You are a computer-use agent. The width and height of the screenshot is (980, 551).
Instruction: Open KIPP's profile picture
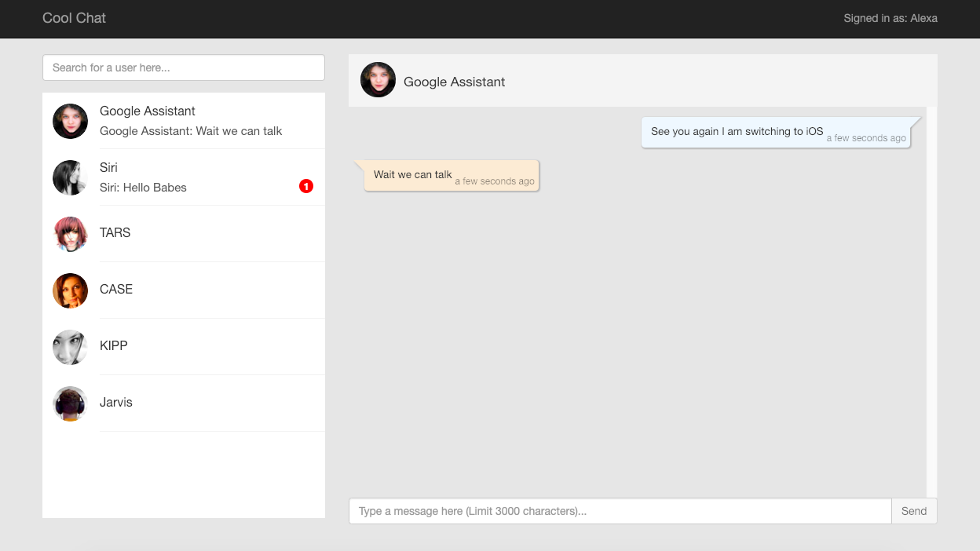pyautogui.click(x=70, y=347)
